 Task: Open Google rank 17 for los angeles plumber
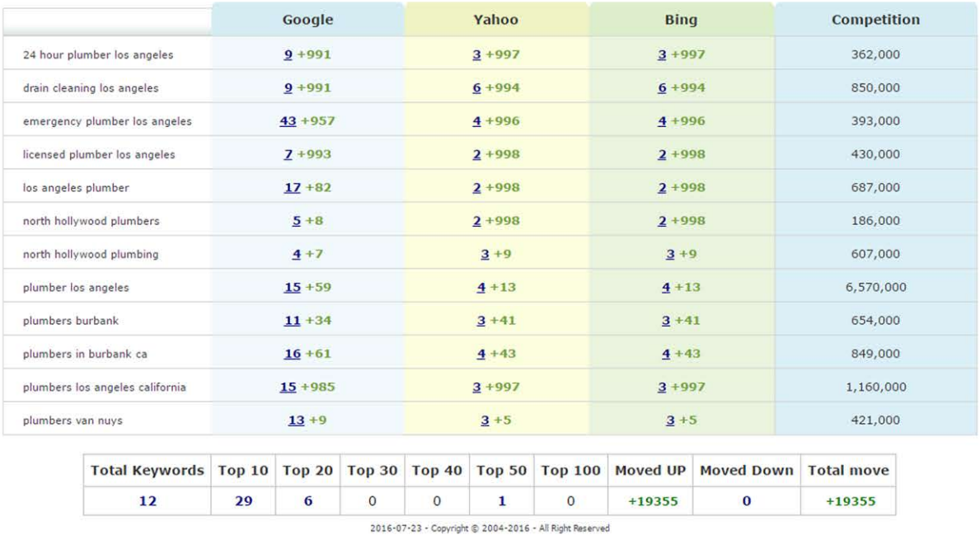click(293, 187)
